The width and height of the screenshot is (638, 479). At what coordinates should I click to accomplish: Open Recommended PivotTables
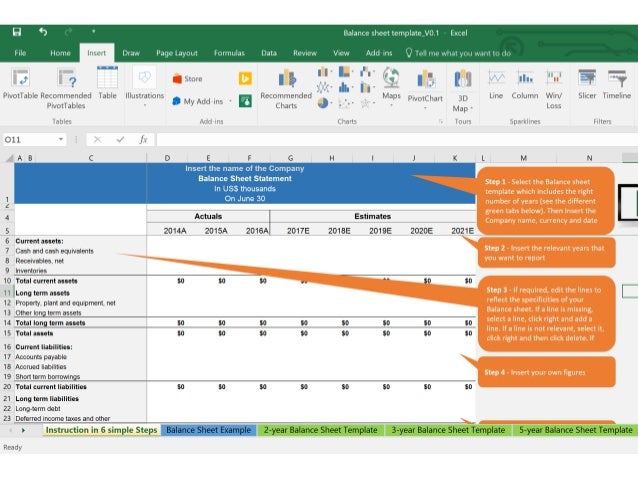click(66, 89)
